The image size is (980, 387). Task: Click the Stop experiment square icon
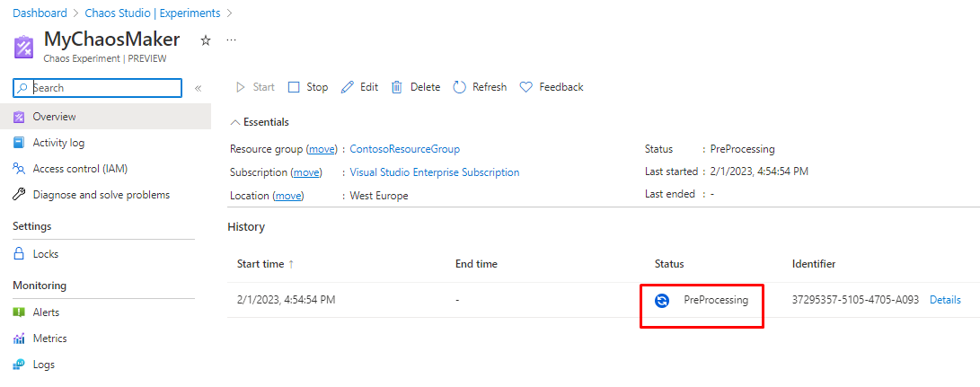click(x=294, y=87)
